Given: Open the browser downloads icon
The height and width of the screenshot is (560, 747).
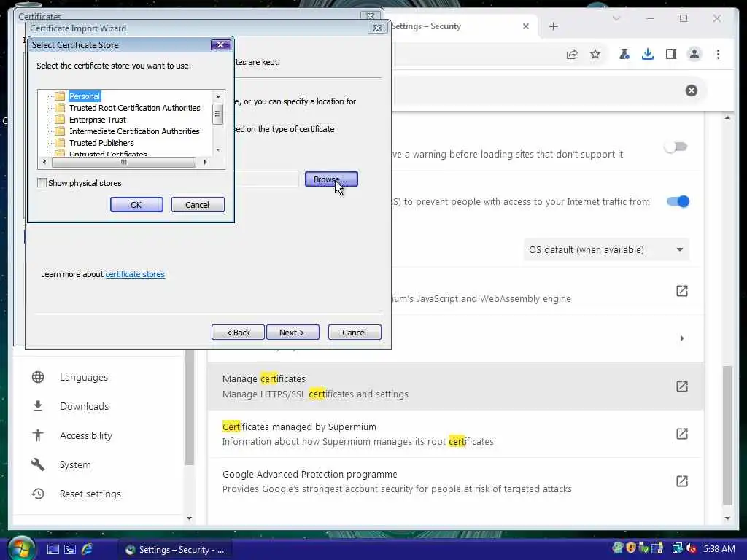Looking at the screenshot, I should [x=648, y=54].
